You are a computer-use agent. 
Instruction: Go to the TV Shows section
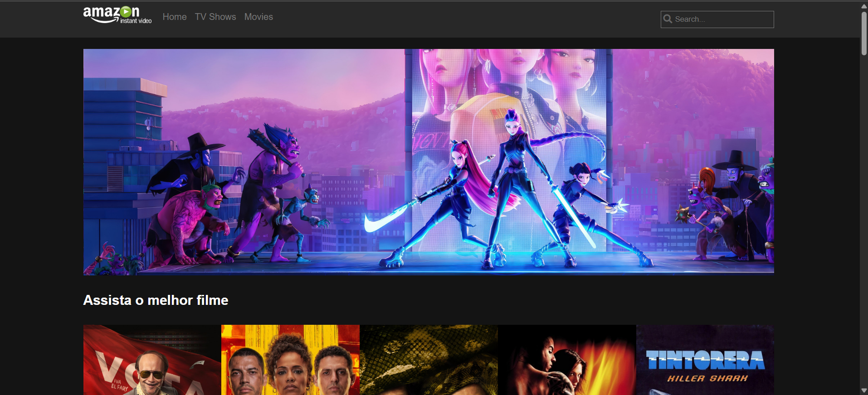tap(215, 17)
